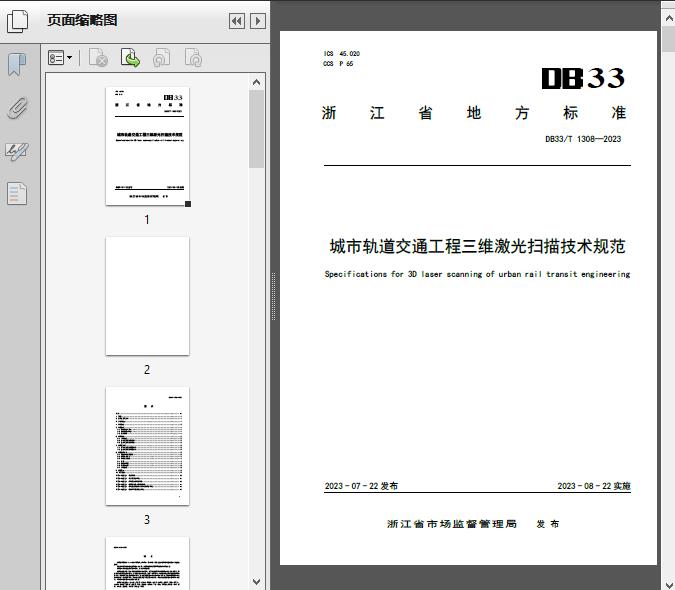Screen dimensions: 675x590
Task: Click the 2023-07-22 发布 date
Action: click(361, 486)
